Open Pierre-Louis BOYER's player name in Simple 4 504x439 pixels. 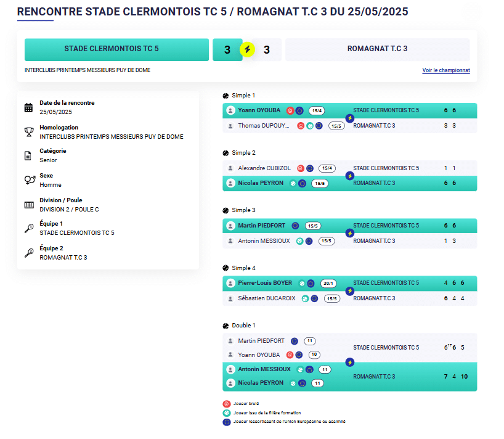(x=265, y=283)
